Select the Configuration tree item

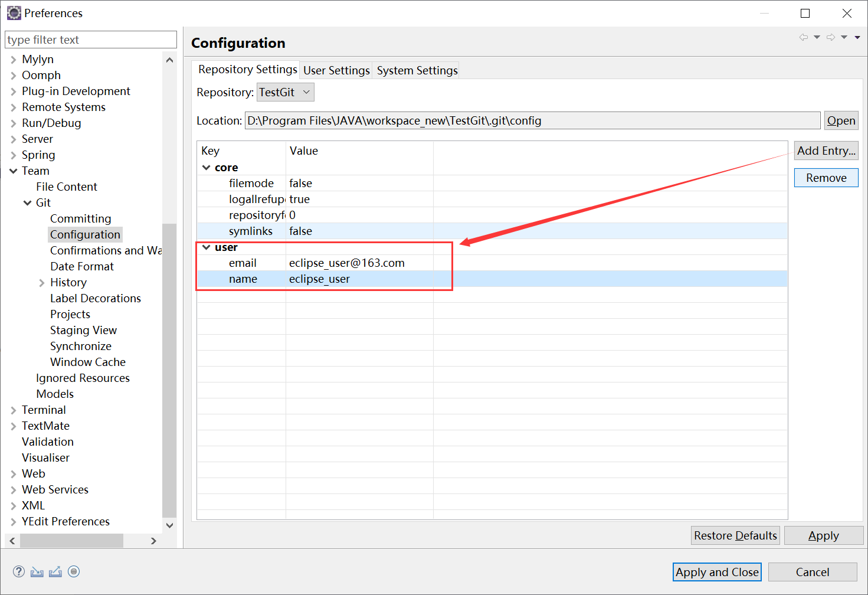85,234
